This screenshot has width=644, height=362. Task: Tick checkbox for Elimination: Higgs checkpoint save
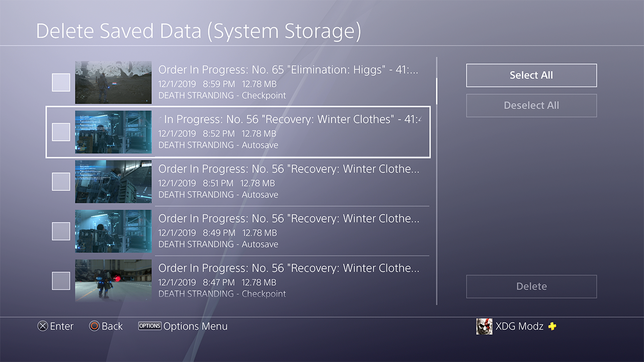click(61, 82)
